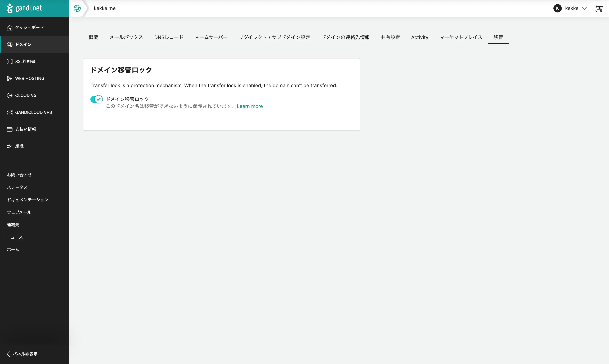
Task: Open ダッシュボード in sidebar
Action: [x=29, y=28]
